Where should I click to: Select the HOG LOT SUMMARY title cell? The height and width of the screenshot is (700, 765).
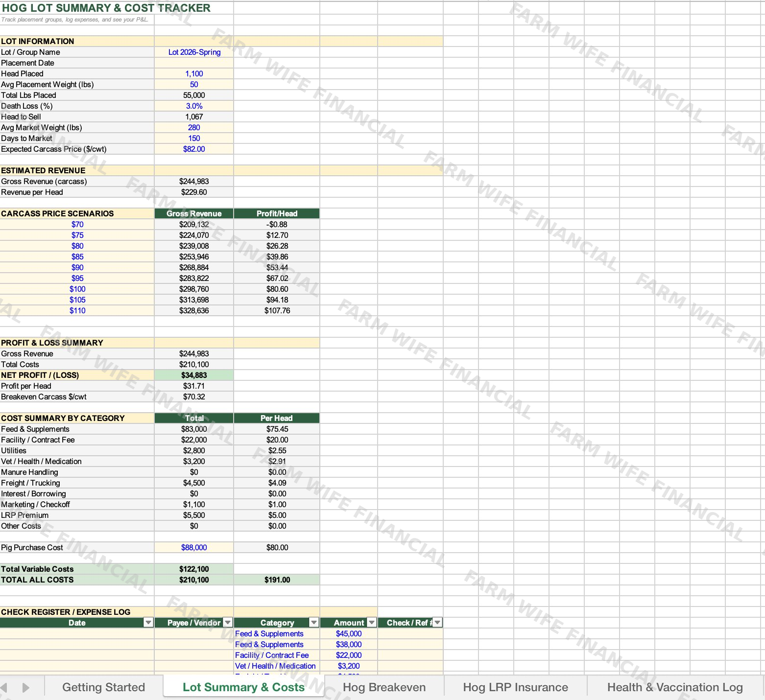[x=106, y=8]
